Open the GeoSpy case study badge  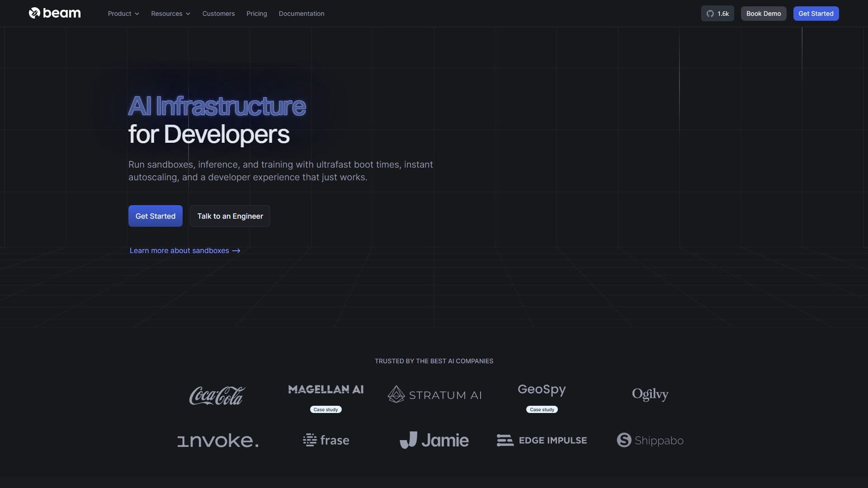542,409
